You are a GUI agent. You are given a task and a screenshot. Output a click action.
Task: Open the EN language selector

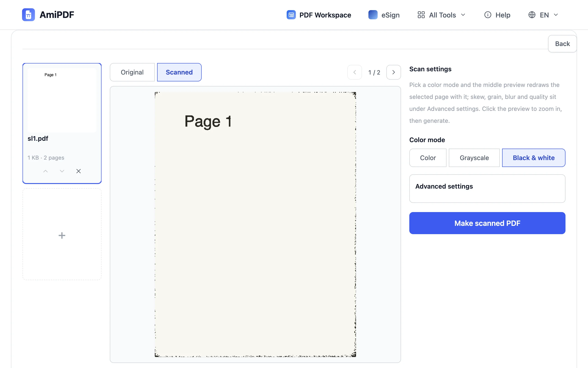point(543,15)
